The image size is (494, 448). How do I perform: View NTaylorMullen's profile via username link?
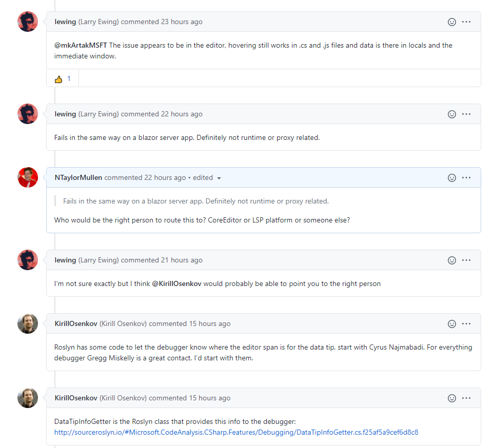coord(77,177)
